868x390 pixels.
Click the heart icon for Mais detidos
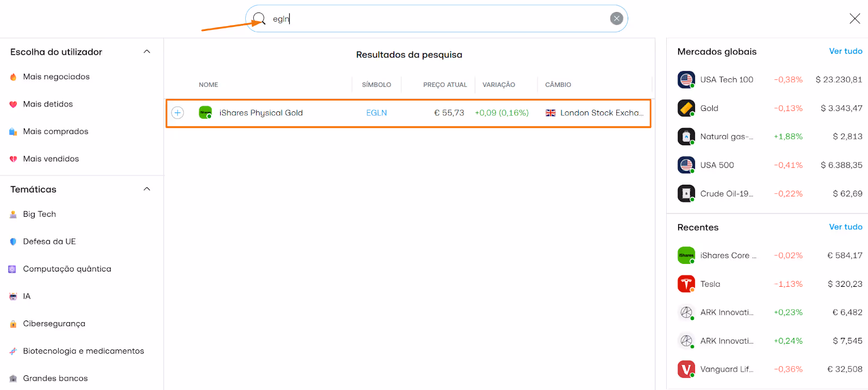click(13, 104)
